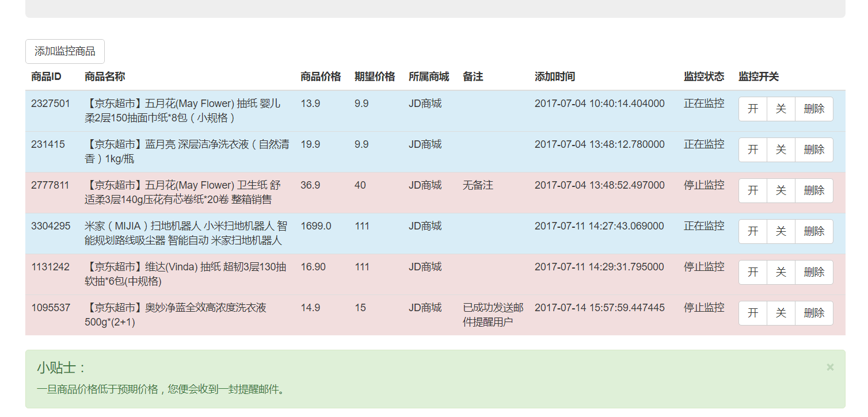Turn on monitoring for product 231415
The width and height of the screenshot is (868, 417).
tap(753, 150)
